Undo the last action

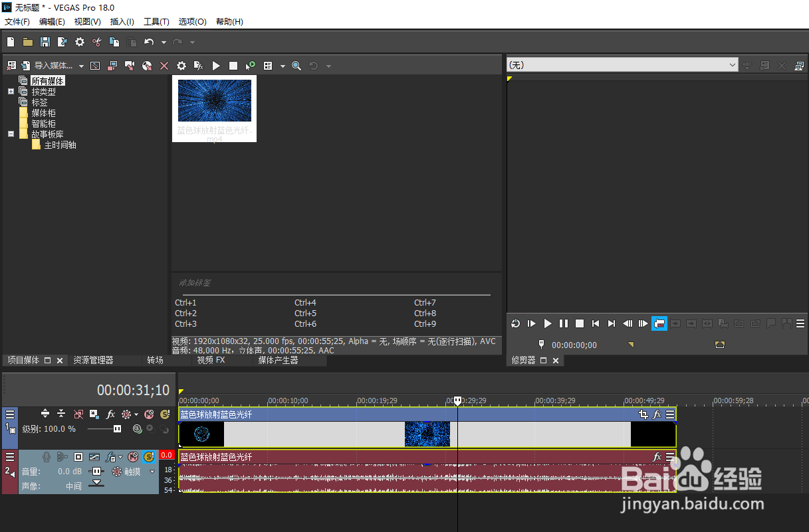[149, 42]
